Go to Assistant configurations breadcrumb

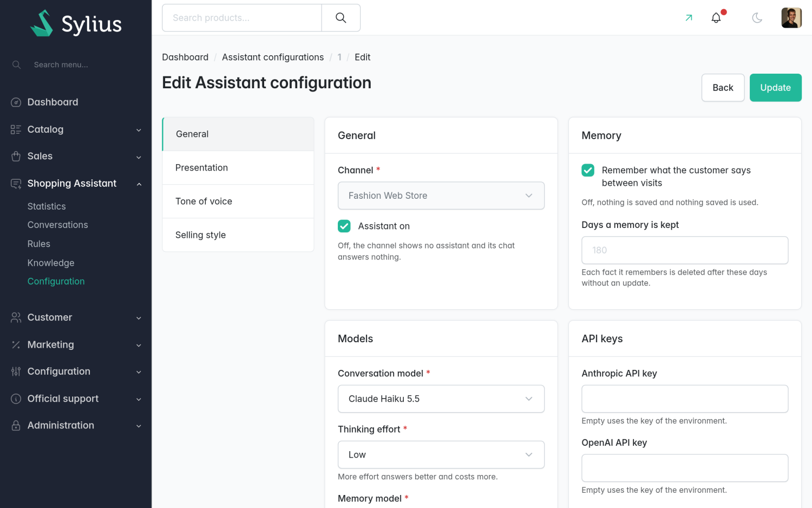[273, 57]
